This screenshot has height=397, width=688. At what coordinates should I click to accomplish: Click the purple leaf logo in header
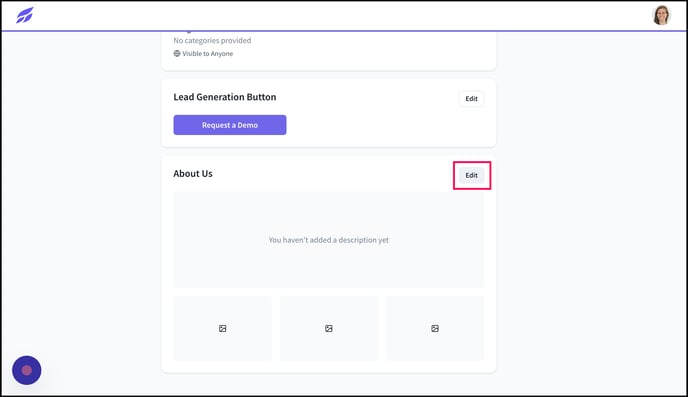coord(25,15)
